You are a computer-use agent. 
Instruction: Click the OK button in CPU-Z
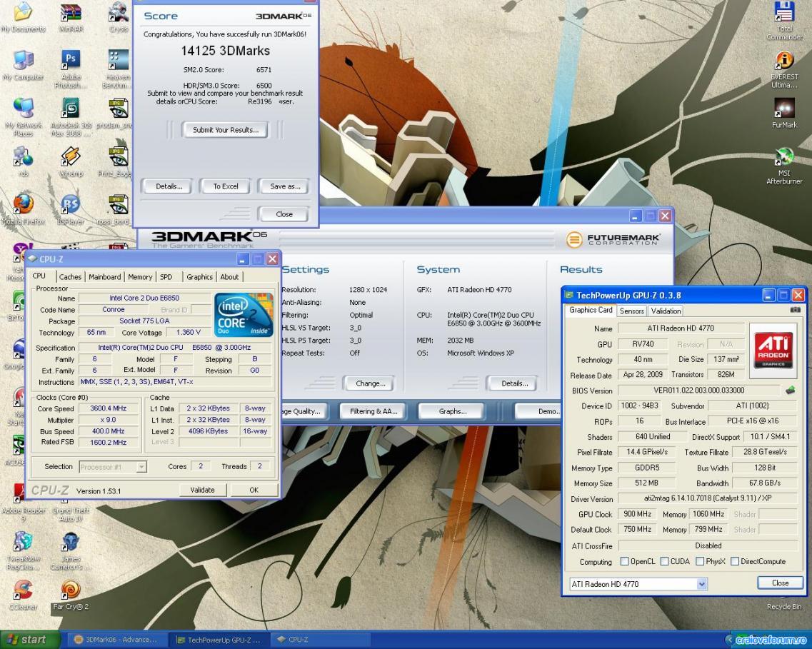point(254,490)
